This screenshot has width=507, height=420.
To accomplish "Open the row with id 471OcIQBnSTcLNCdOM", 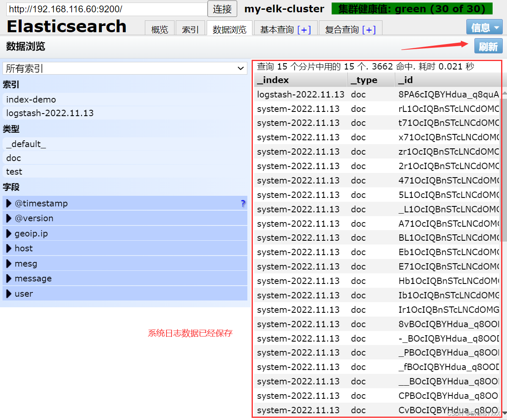I will click(377, 180).
